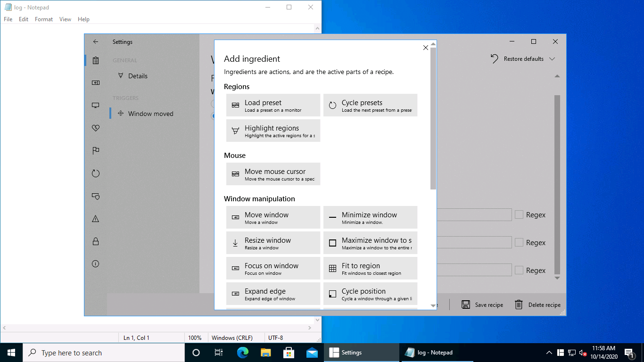
Task: Open Notepad's View menu
Action: 65,19
